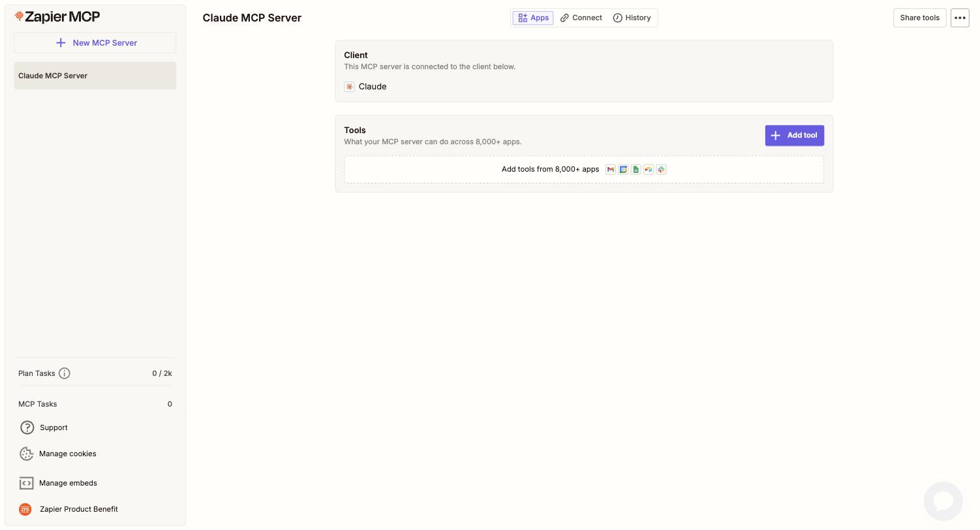Click the Client section heading

click(356, 55)
